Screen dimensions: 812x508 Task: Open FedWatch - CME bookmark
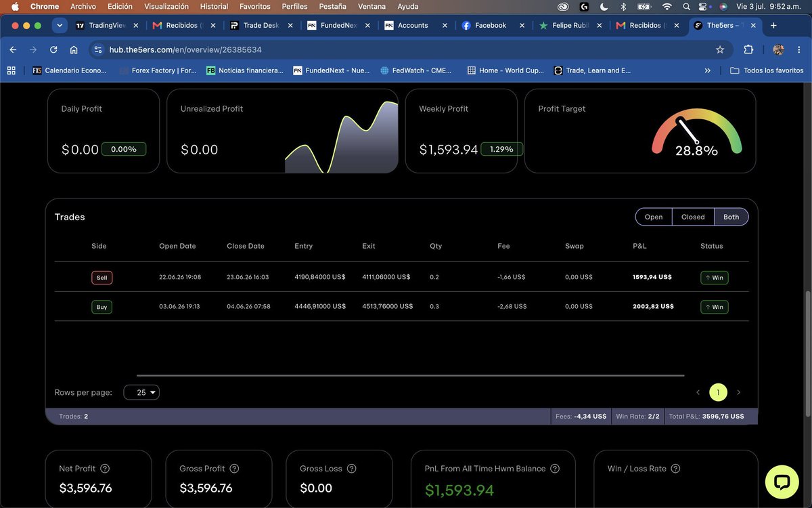[416, 70]
